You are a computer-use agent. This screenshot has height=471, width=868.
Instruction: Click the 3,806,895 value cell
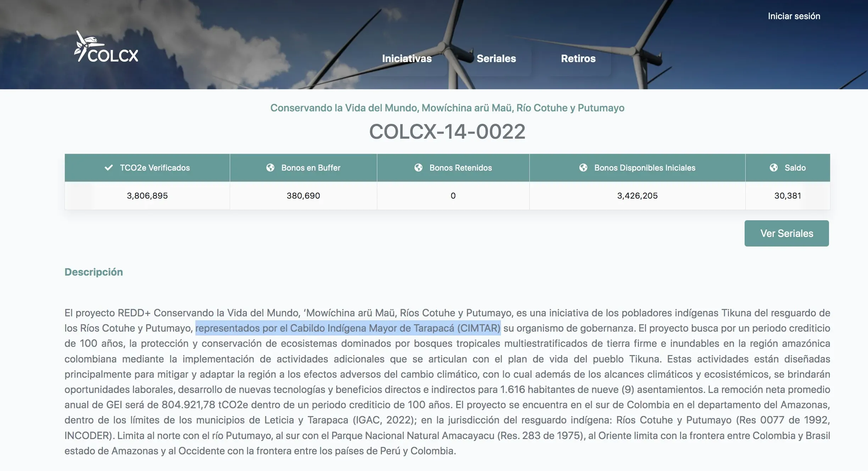click(x=147, y=195)
